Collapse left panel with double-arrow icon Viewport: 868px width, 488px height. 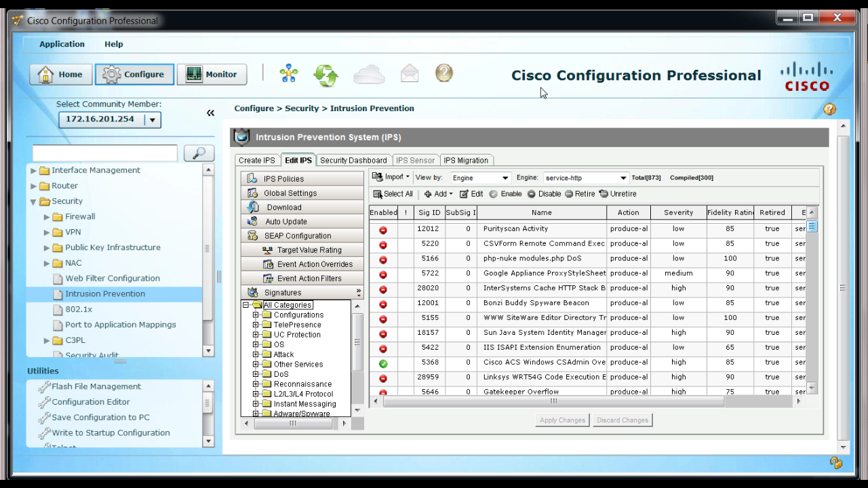210,113
